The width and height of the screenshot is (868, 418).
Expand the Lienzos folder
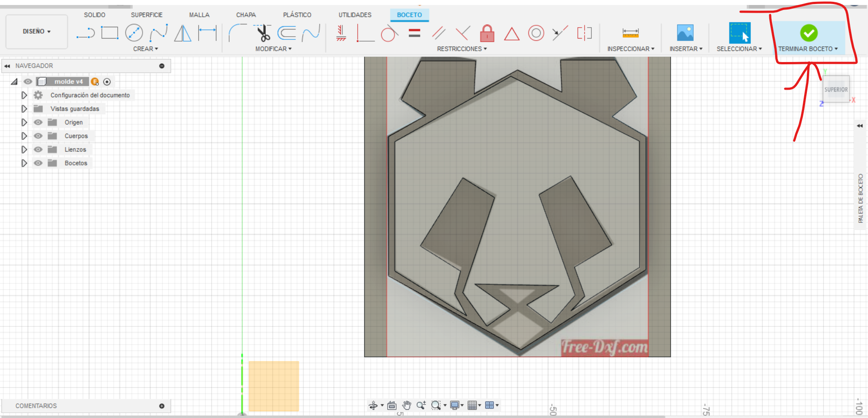click(x=24, y=149)
